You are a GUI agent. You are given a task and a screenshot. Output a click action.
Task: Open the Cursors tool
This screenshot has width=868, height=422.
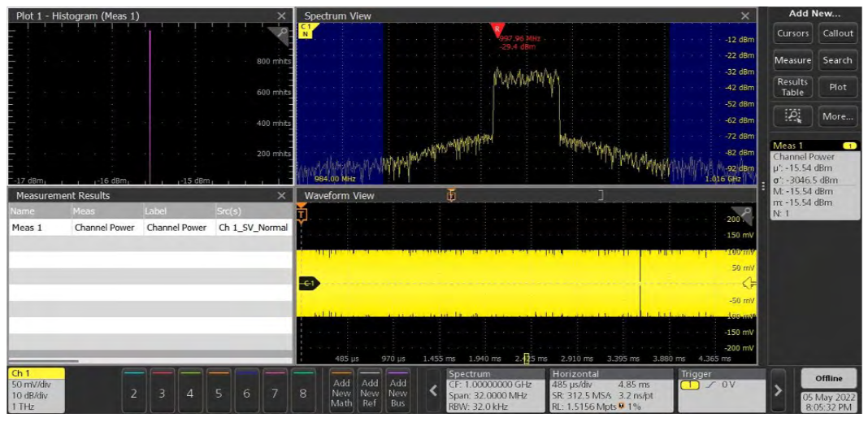pos(792,33)
